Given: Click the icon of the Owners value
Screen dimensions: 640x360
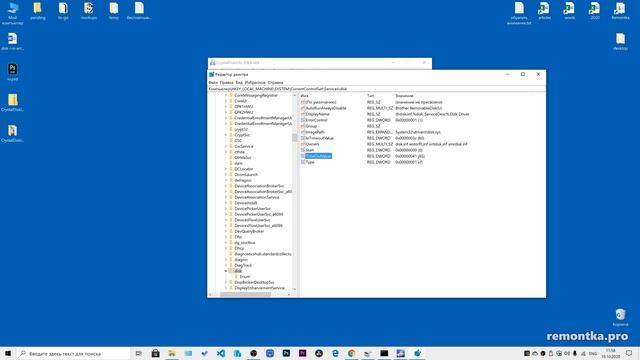Looking at the screenshot, I should point(303,144).
